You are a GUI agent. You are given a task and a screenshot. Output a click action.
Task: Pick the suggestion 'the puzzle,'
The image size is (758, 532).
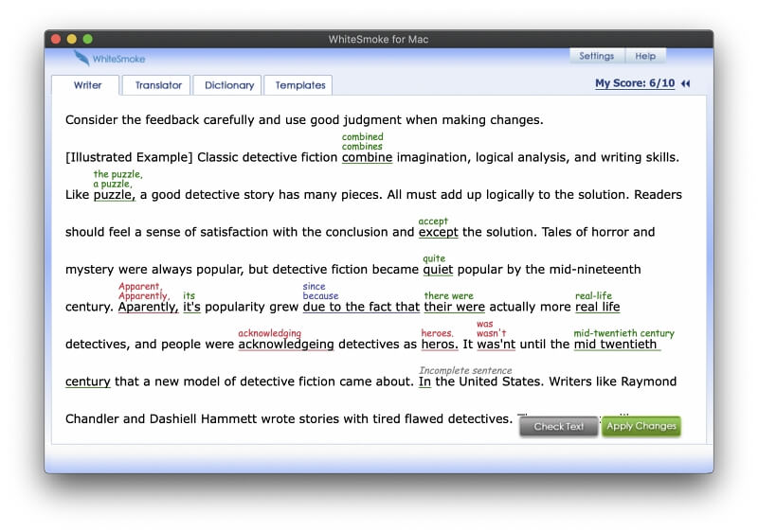(117, 174)
